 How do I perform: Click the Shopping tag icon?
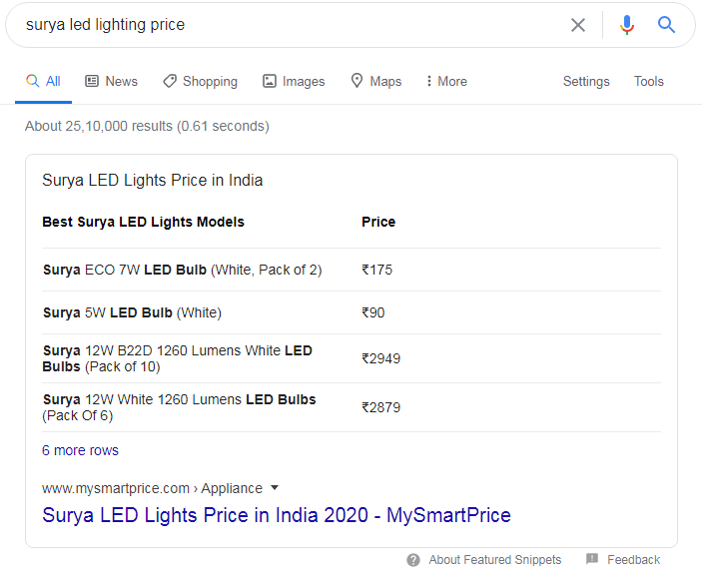point(170,81)
